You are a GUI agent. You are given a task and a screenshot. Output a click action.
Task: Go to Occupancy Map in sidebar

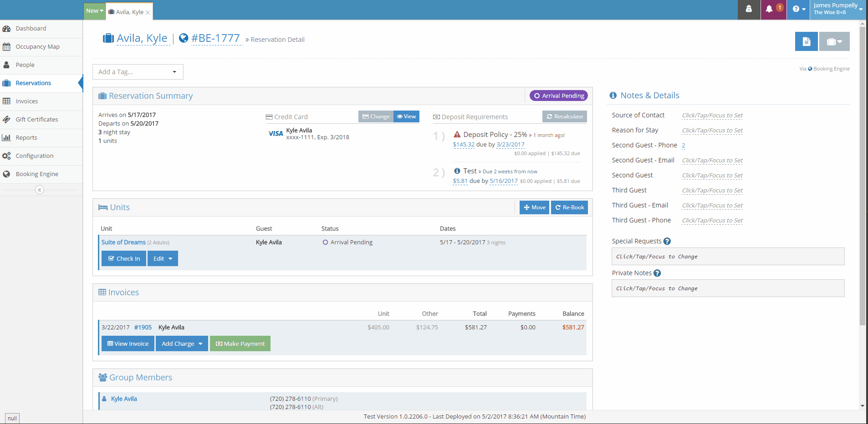(37, 47)
